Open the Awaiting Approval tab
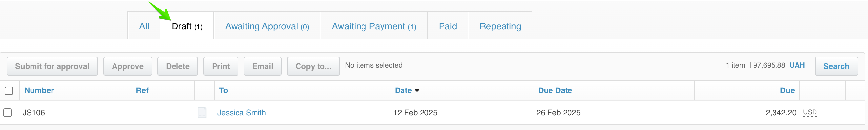 tap(267, 26)
